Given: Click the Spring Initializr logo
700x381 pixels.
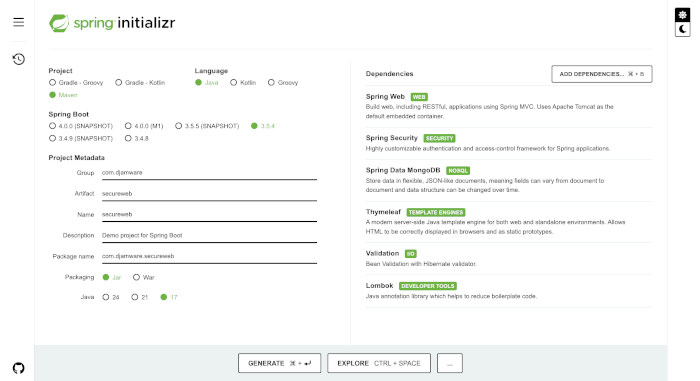Looking at the screenshot, I should pos(112,23).
